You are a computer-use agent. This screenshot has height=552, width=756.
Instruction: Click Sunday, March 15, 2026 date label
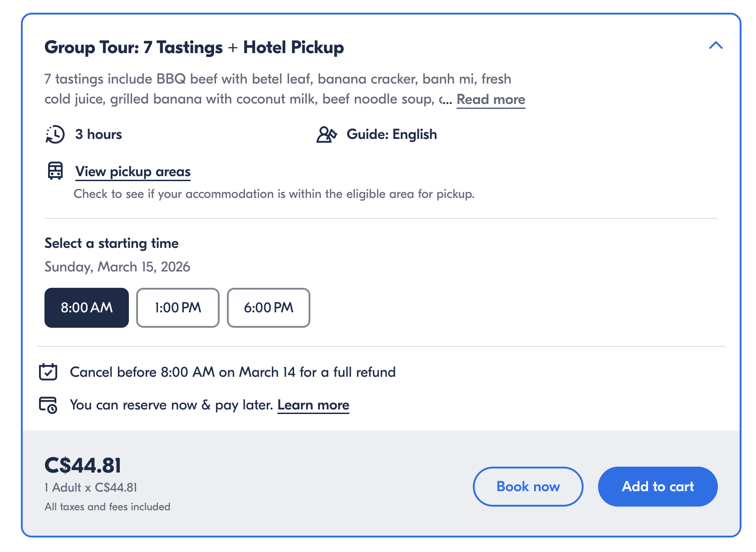pyautogui.click(x=117, y=267)
